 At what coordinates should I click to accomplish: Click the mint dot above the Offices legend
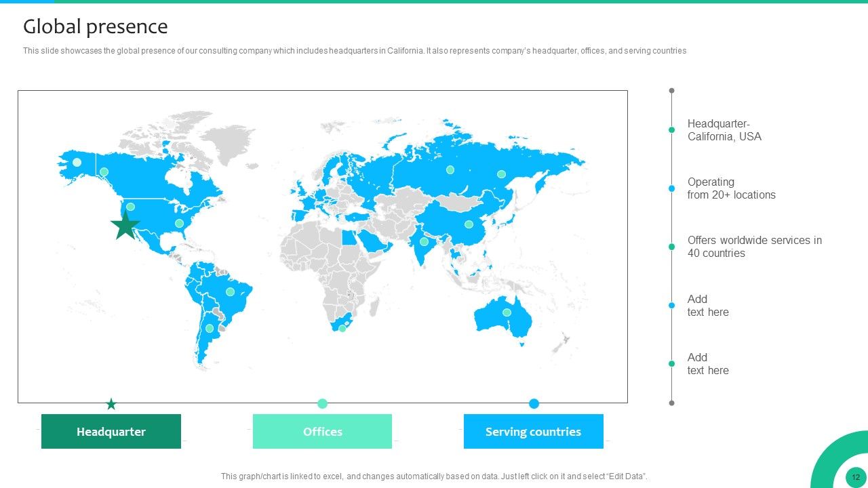tap(323, 403)
